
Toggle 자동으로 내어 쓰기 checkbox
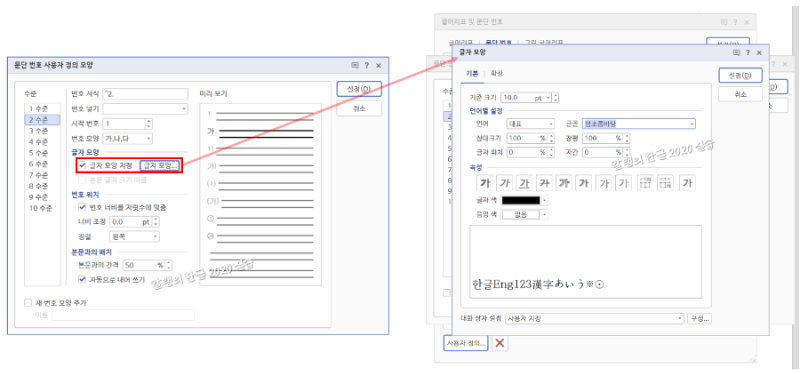[x=82, y=279]
